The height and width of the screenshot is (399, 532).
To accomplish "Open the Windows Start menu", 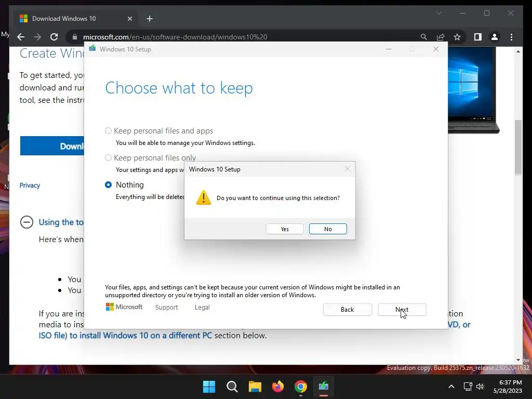I will pos(209,387).
